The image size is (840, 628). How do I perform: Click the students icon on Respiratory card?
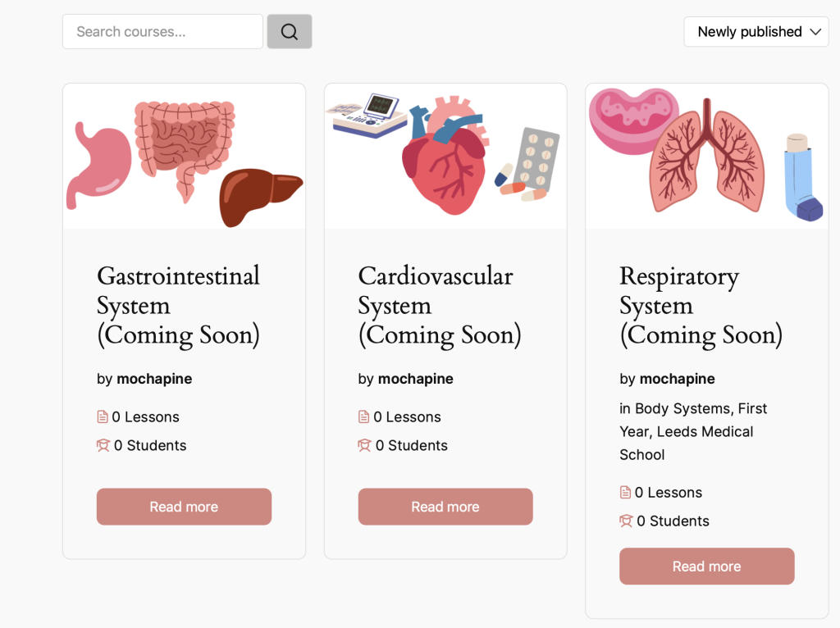pos(626,521)
